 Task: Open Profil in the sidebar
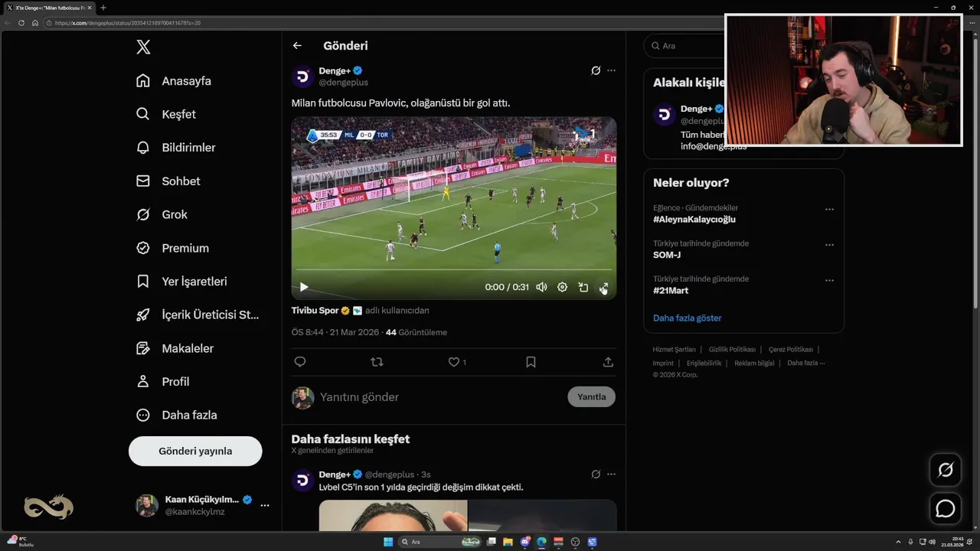tap(162, 381)
